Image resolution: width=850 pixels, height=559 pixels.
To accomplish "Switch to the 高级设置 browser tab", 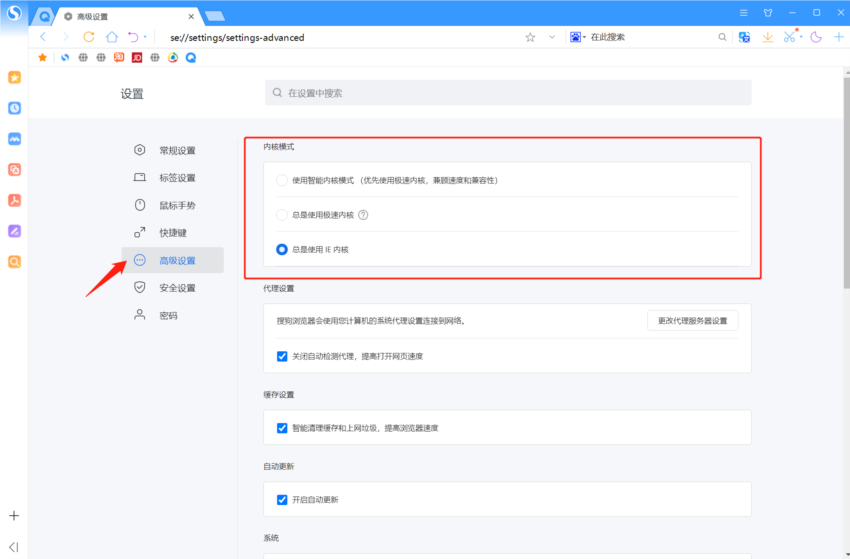I will pos(127,17).
